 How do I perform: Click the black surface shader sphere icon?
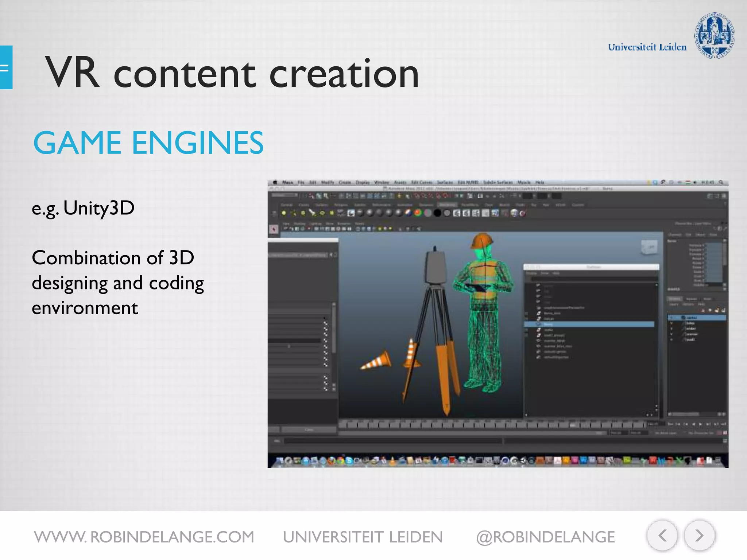[437, 213]
